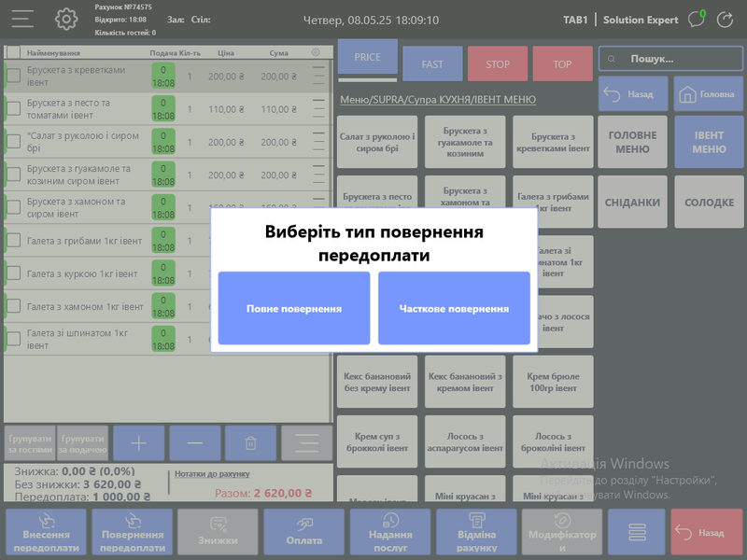Click the minus quantity button
This screenshot has width=747, height=560.
click(195, 442)
